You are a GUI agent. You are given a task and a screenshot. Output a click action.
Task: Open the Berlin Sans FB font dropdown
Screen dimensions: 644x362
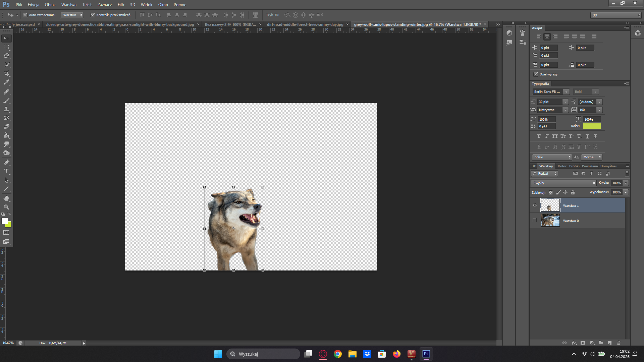coord(566,92)
